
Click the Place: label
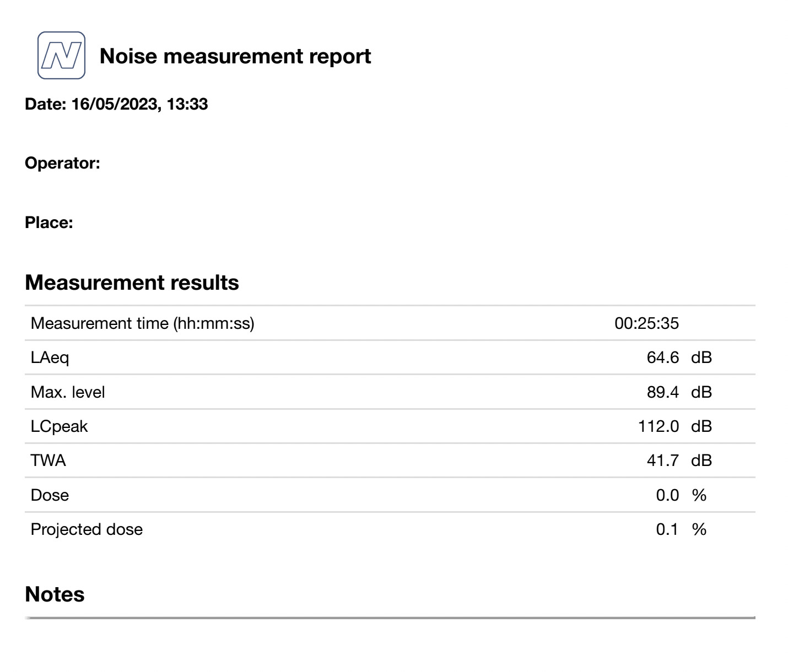click(x=49, y=223)
